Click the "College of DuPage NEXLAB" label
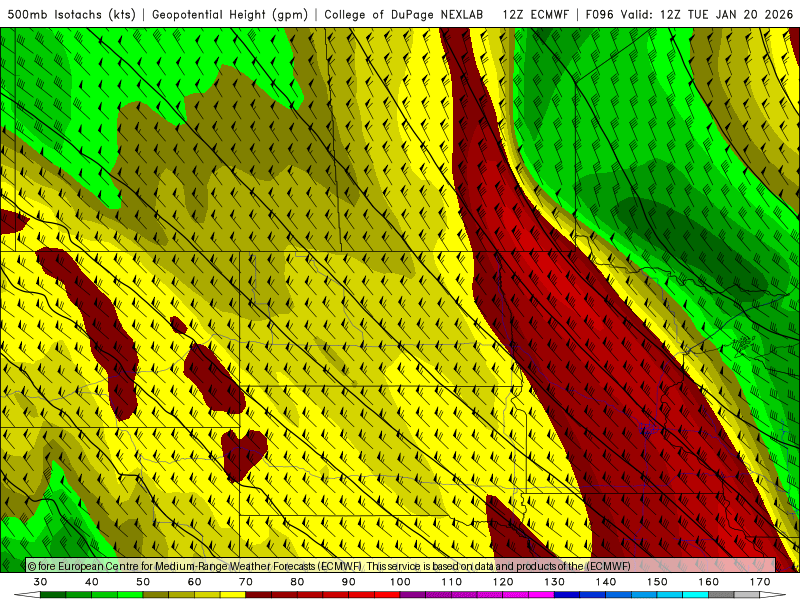Image resolution: width=800 pixels, height=600 pixels. 404,15
